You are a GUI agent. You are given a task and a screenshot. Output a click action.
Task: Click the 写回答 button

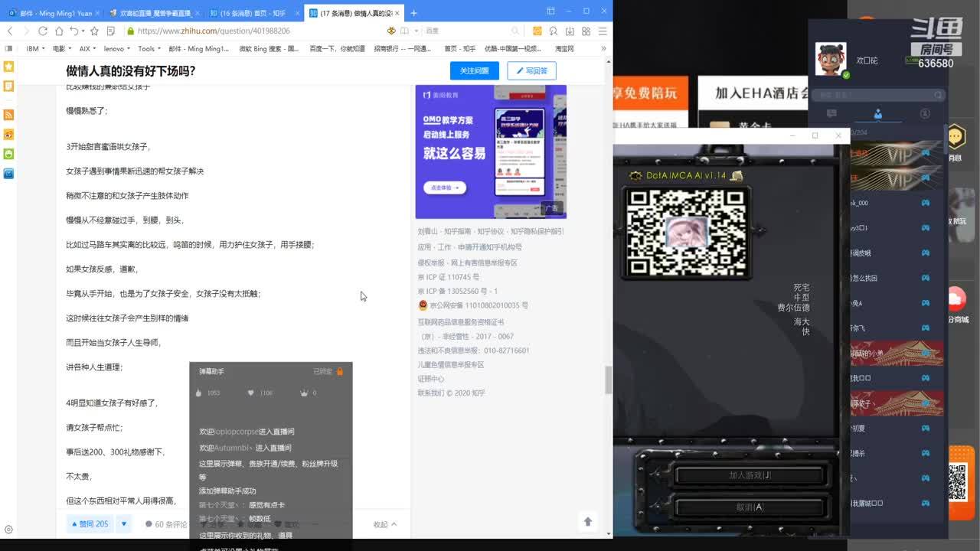point(531,70)
